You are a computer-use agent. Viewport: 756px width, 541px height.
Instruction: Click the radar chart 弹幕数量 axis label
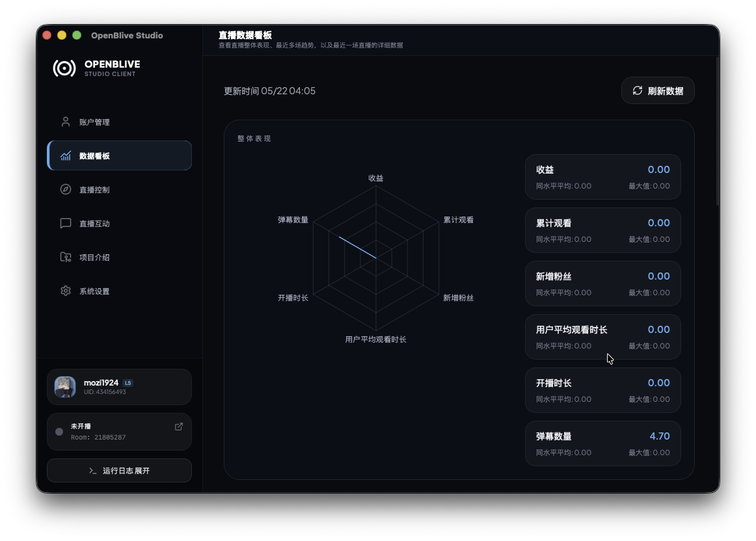point(293,220)
